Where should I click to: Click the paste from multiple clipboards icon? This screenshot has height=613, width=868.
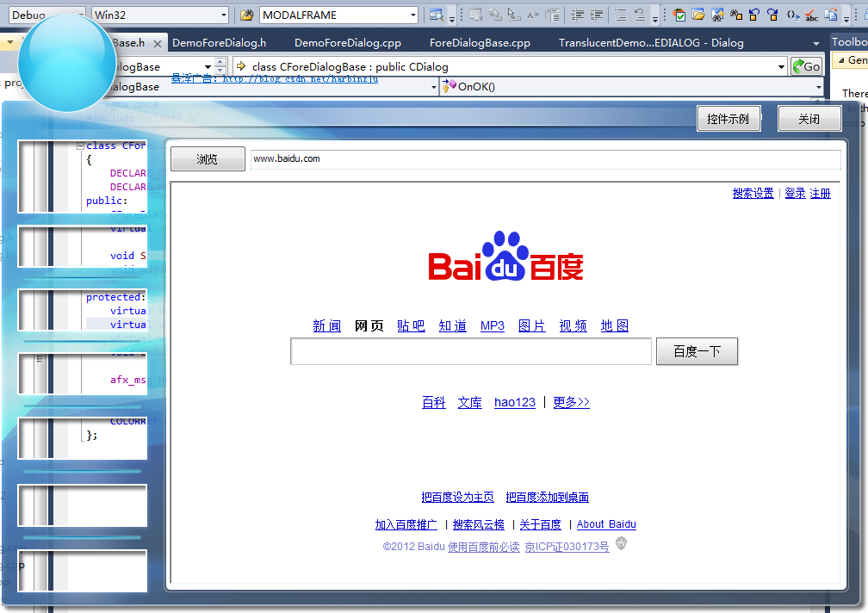[x=830, y=15]
